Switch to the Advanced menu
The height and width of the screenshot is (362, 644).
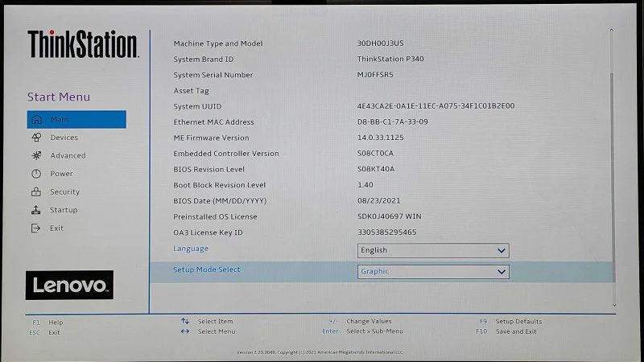click(68, 155)
